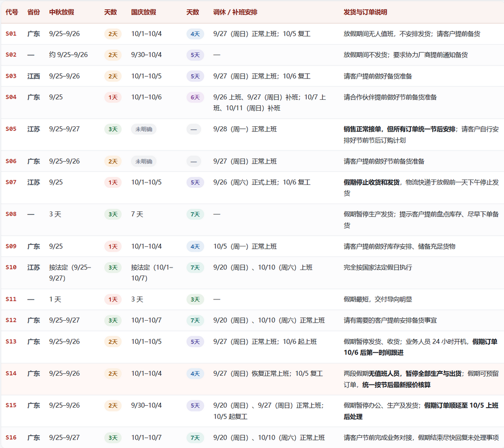
Task: Click the 代号 column header
Action: click(12, 12)
